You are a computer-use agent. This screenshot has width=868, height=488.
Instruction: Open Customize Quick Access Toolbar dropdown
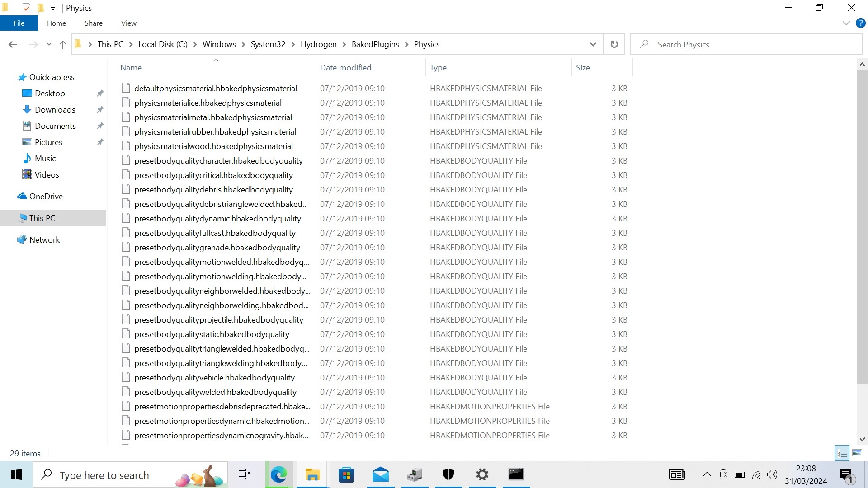[x=53, y=9]
